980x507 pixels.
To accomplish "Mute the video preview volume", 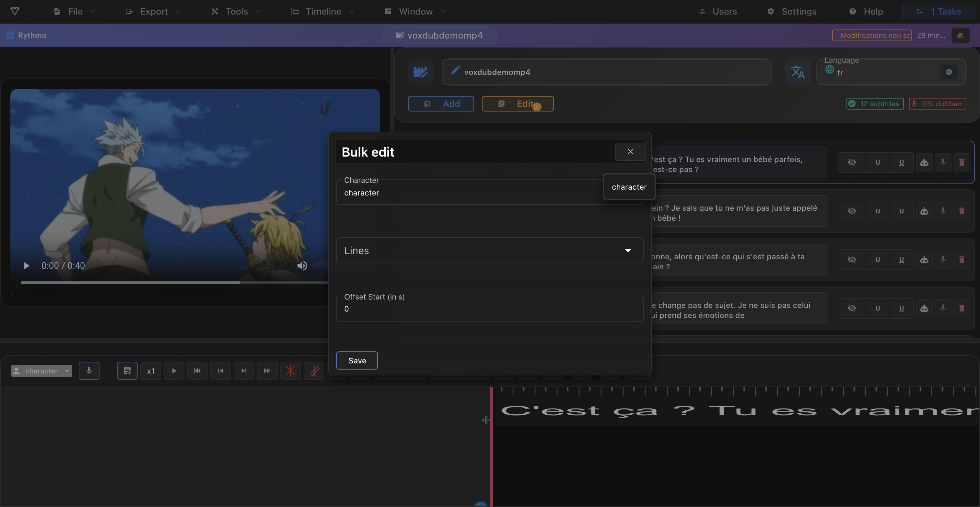I will coord(302,266).
